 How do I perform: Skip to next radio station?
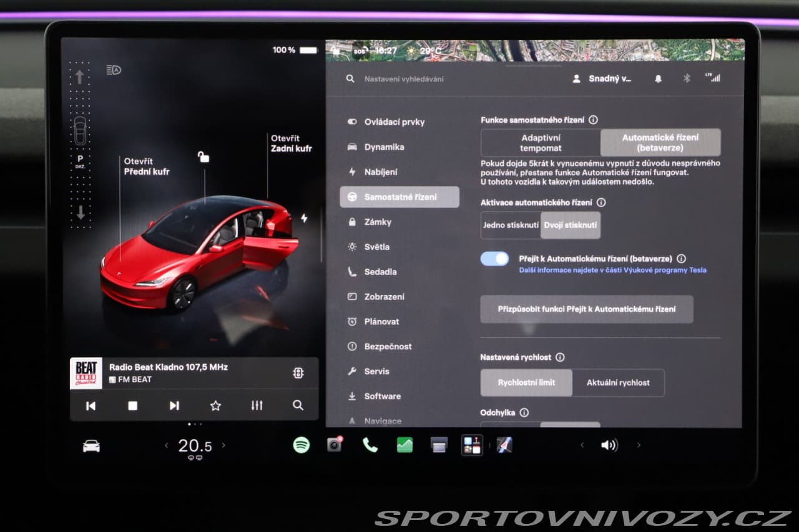[x=174, y=405]
